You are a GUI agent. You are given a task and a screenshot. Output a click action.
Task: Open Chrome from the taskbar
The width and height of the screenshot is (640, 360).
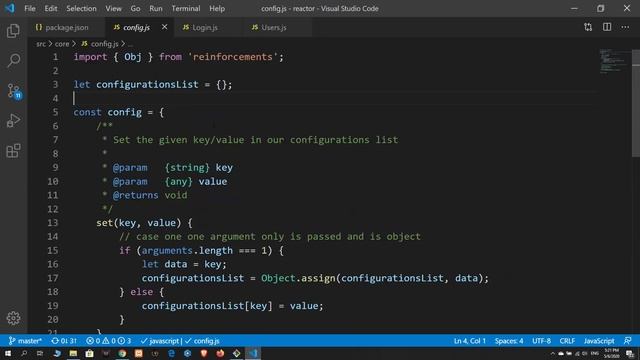[x=122, y=353]
